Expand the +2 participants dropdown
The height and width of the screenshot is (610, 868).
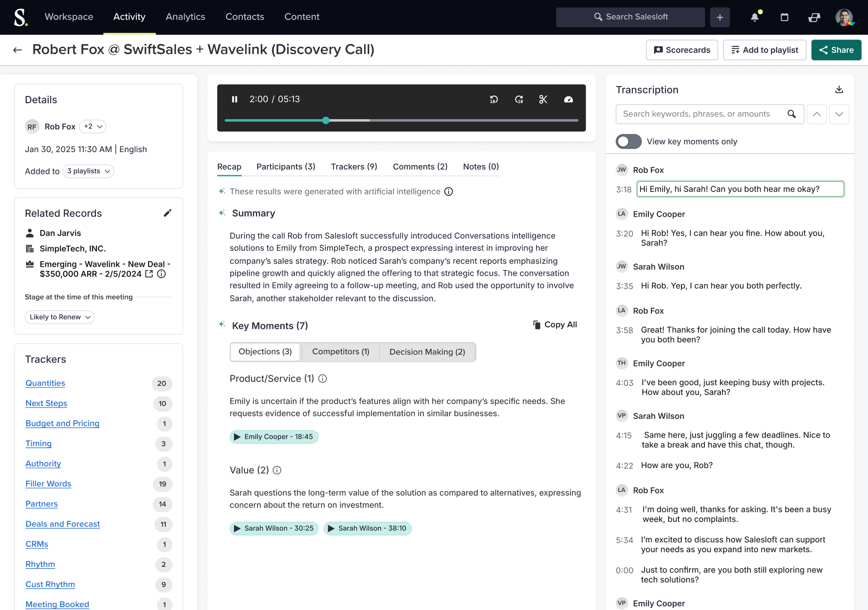(x=93, y=126)
